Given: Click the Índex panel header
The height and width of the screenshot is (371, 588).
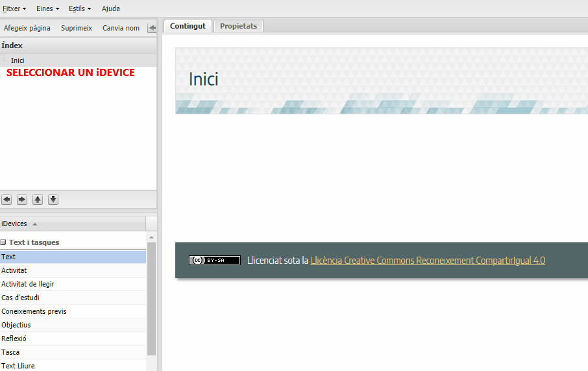Looking at the screenshot, I should 78,45.
